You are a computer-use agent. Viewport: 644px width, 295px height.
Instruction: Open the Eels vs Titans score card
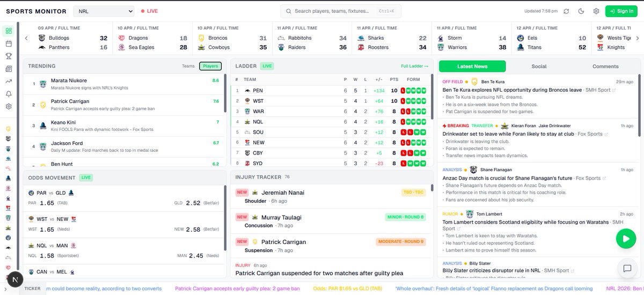(x=552, y=38)
